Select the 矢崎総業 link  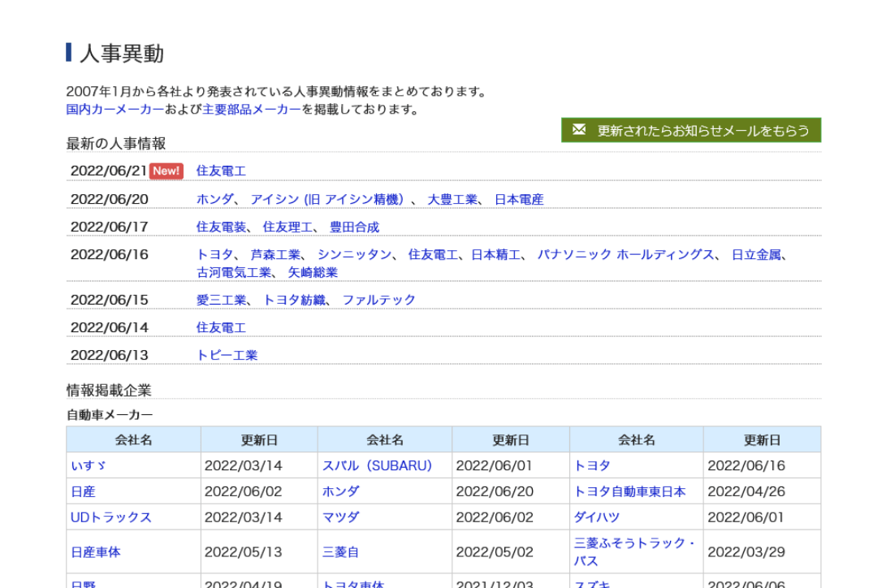pyautogui.click(x=313, y=272)
